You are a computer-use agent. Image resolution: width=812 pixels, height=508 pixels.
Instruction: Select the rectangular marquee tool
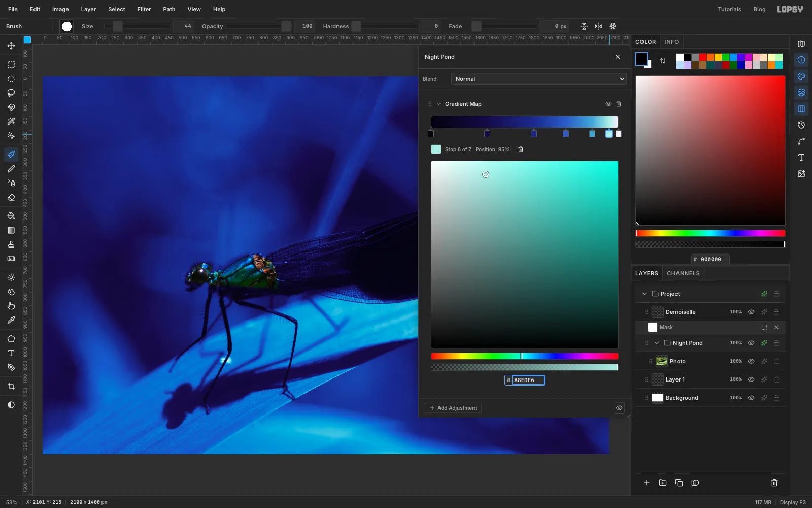click(11, 65)
